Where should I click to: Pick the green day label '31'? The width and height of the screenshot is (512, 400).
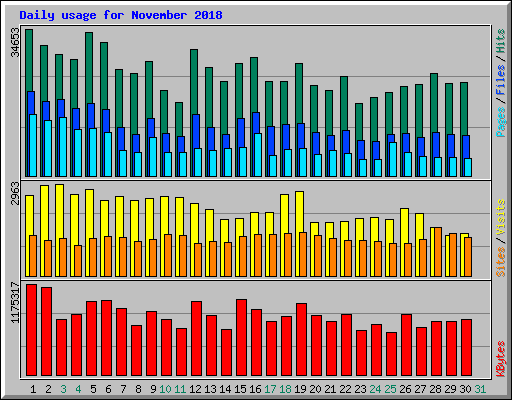[x=480, y=389]
